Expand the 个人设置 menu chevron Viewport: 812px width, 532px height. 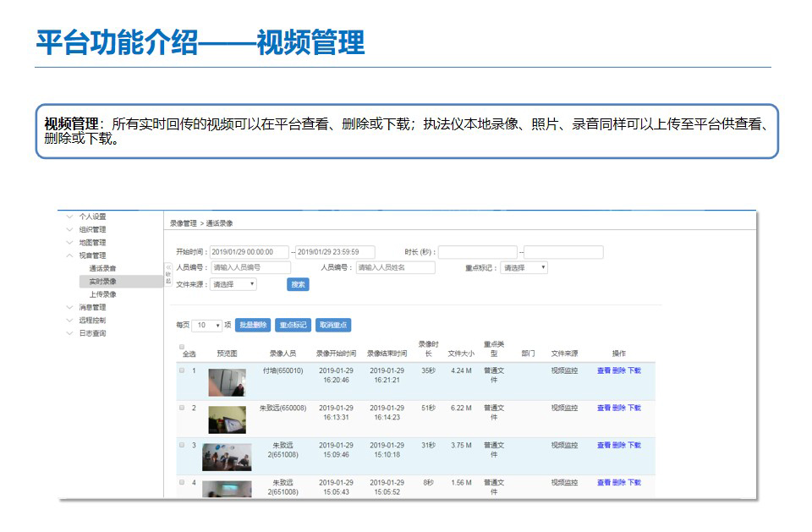(69, 217)
